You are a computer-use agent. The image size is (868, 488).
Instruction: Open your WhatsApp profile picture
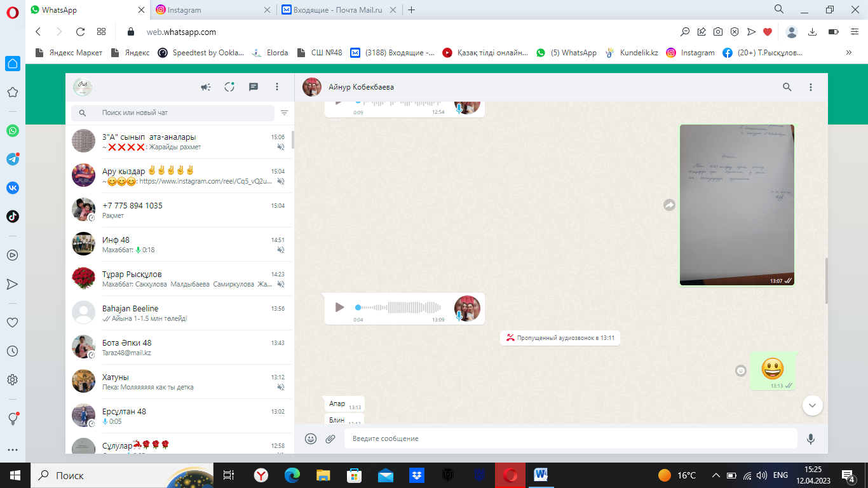(83, 87)
